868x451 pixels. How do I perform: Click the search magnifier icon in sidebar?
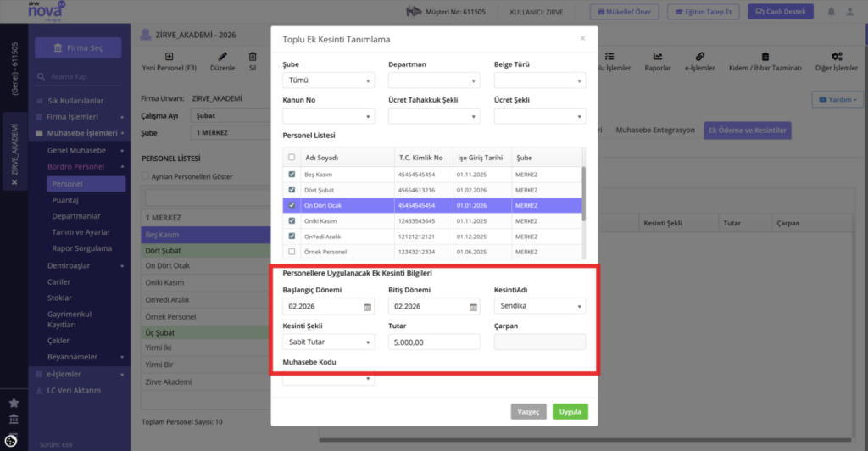pos(41,76)
